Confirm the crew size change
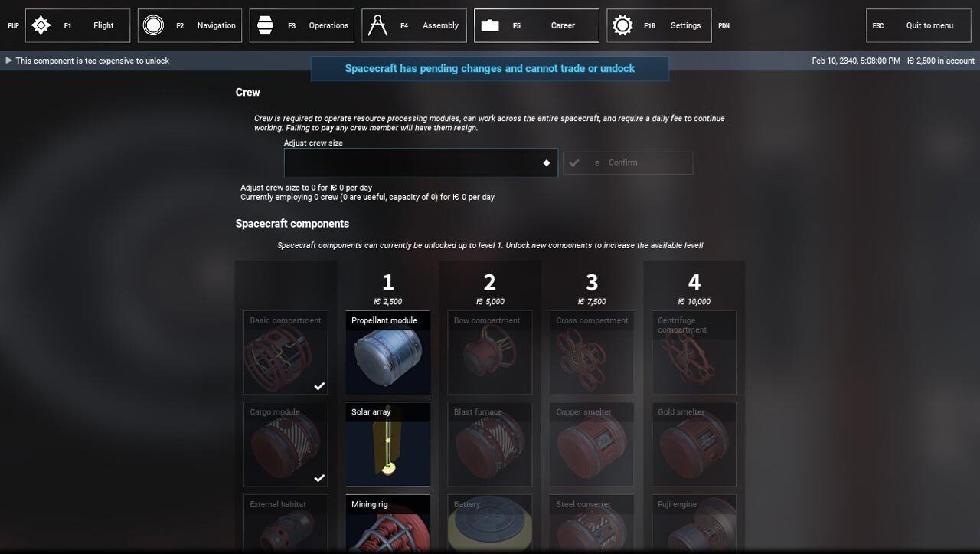 pyautogui.click(x=628, y=162)
